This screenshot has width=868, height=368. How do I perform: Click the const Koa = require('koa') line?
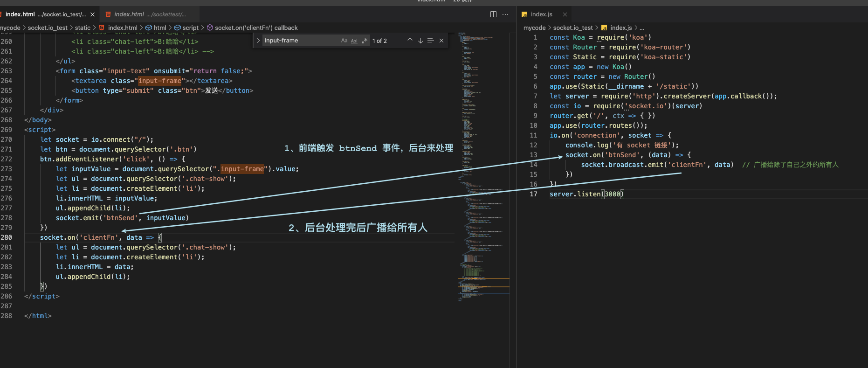[600, 37]
